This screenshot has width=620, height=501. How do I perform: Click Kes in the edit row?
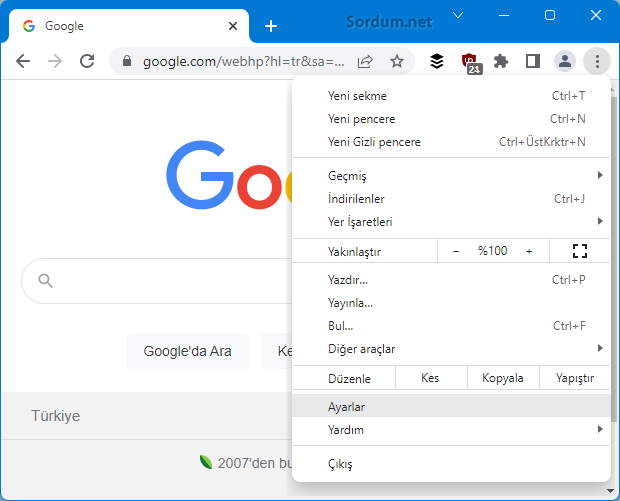(x=431, y=378)
